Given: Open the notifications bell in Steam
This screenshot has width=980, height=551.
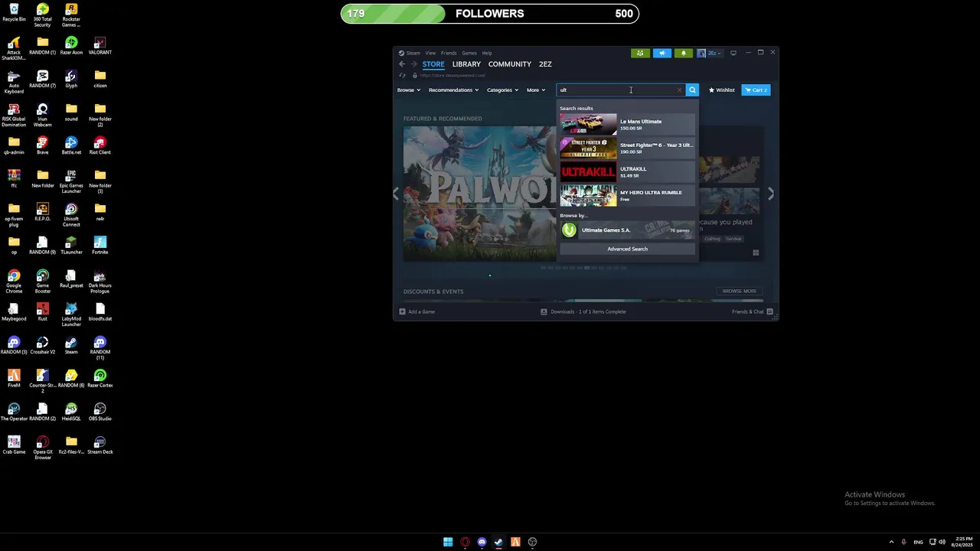Looking at the screenshot, I should click(683, 53).
